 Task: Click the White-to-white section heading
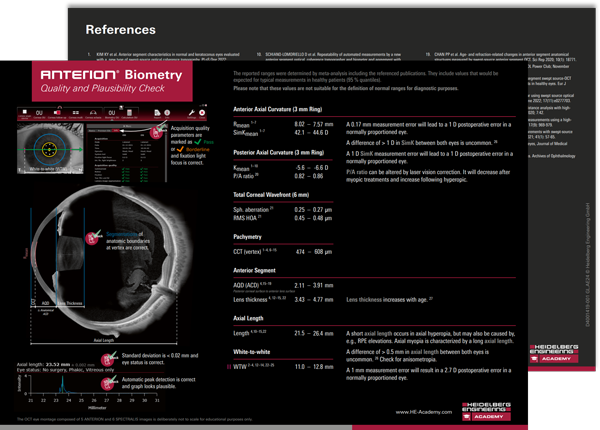[251, 352]
